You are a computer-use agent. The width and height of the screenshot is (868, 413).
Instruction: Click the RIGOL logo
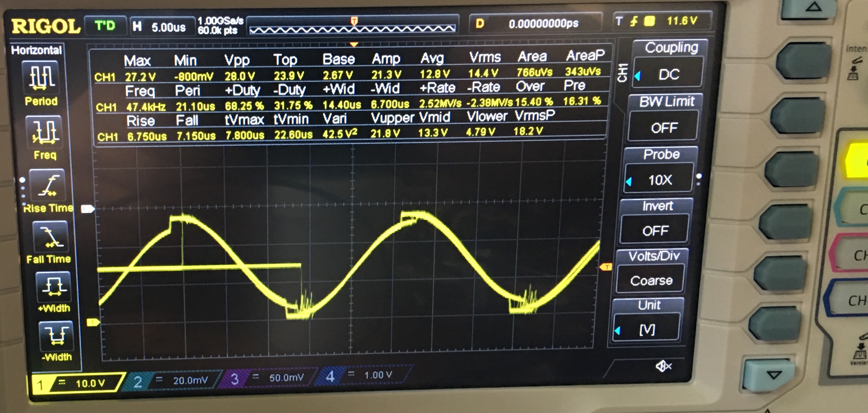tap(46, 26)
